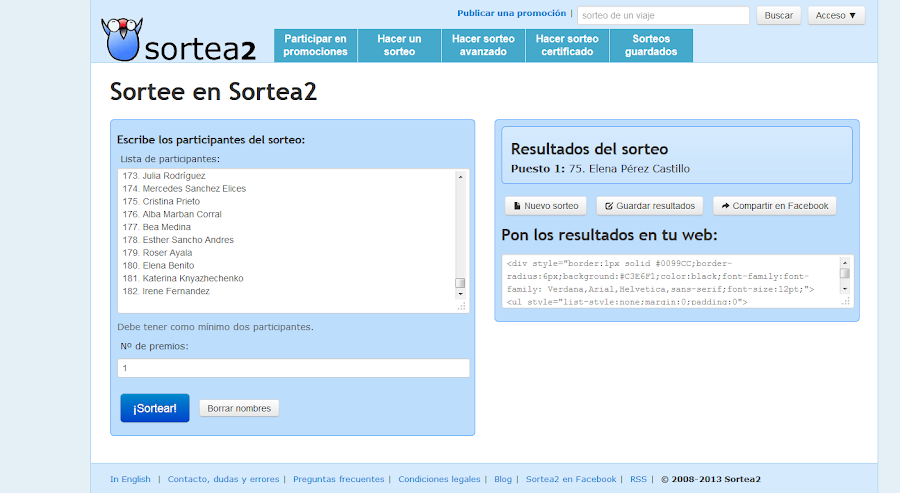The image size is (900, 493).
Task: Focus the Nº de premios field
Action: [293, 368]
